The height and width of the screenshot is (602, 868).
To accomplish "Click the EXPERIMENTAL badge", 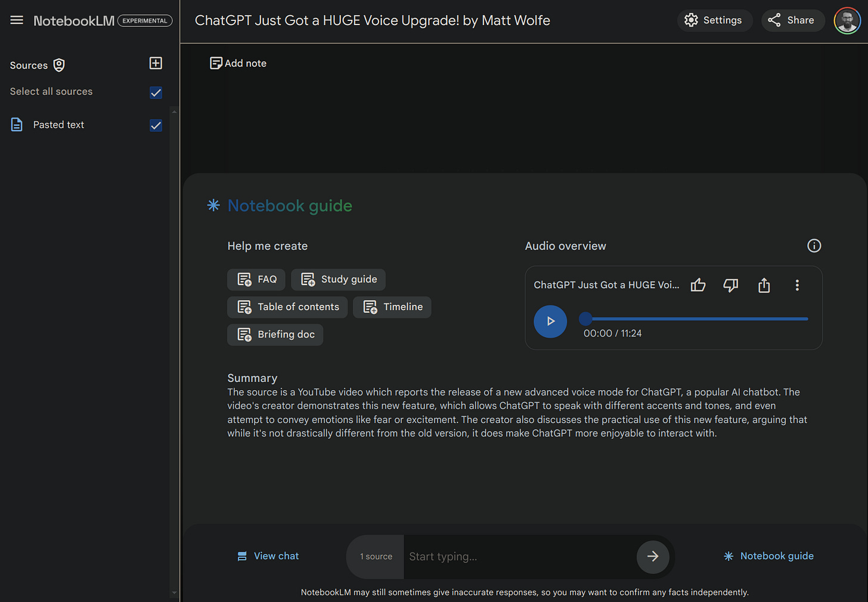I will tap(145, 21).
